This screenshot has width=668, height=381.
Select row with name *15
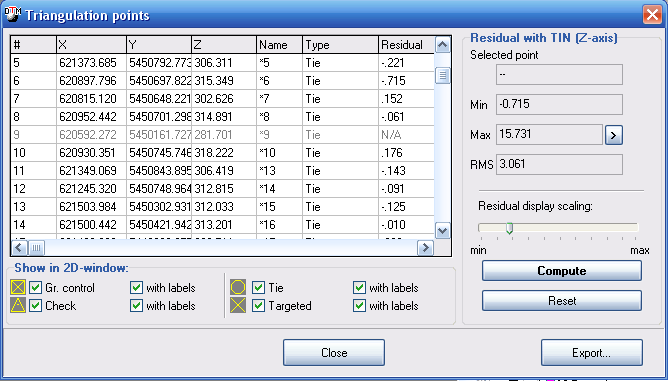[280, 207]
